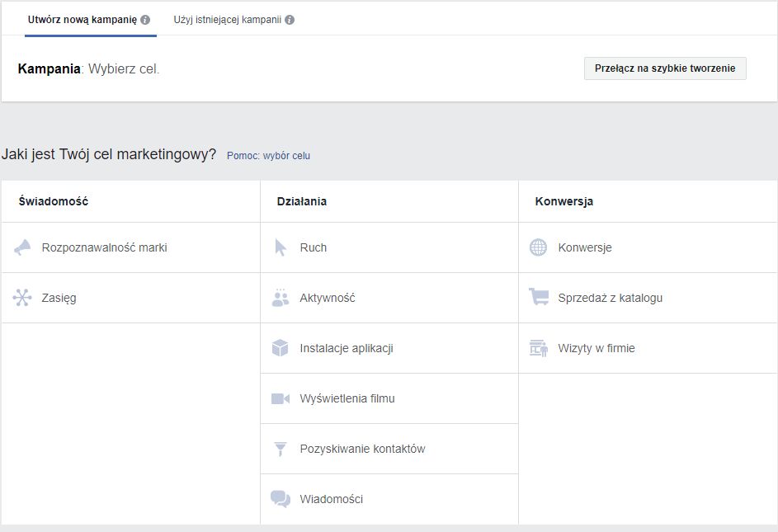Click the network icon next to Zasięg
This screenshot has height=532, width=778.
[x=22, y=298]
